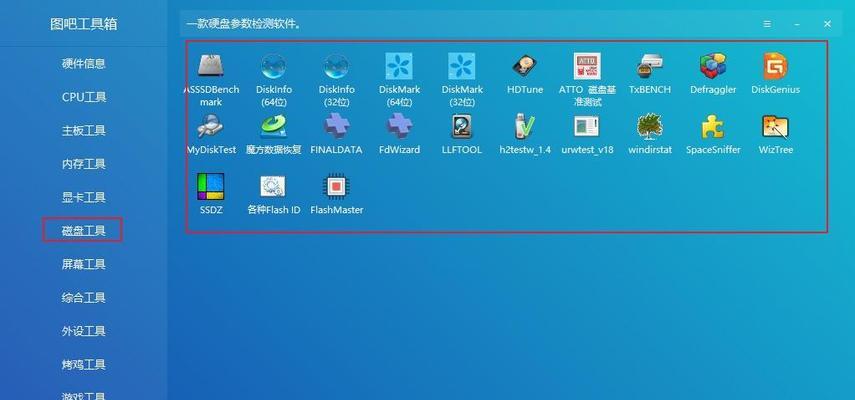
Task: Select the 内存工具 category
Action: click(83, 164)
